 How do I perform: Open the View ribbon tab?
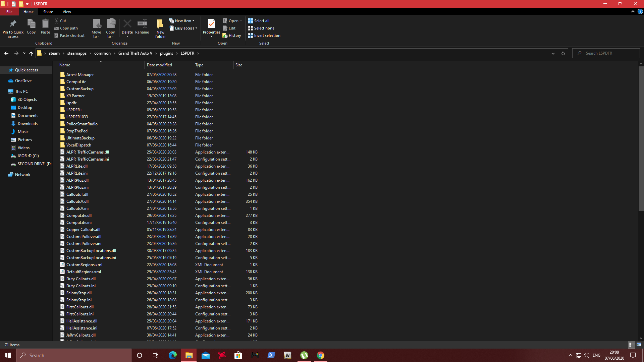tap(67, 12)
